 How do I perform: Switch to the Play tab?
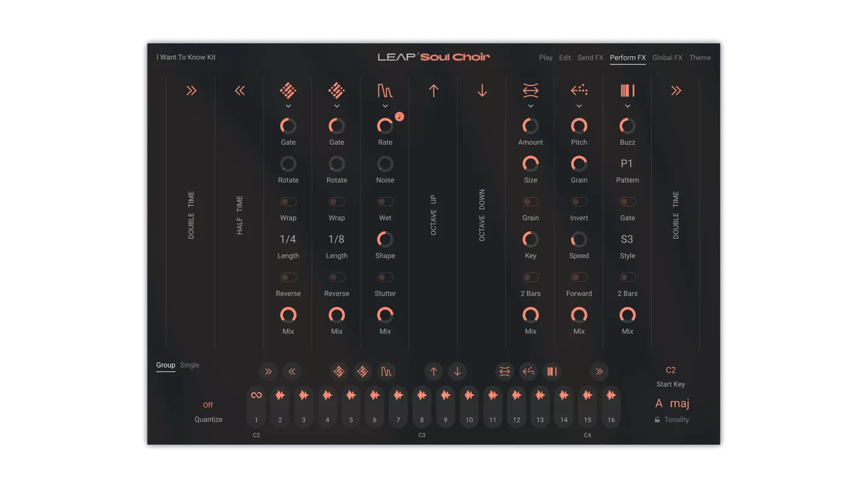546,58
